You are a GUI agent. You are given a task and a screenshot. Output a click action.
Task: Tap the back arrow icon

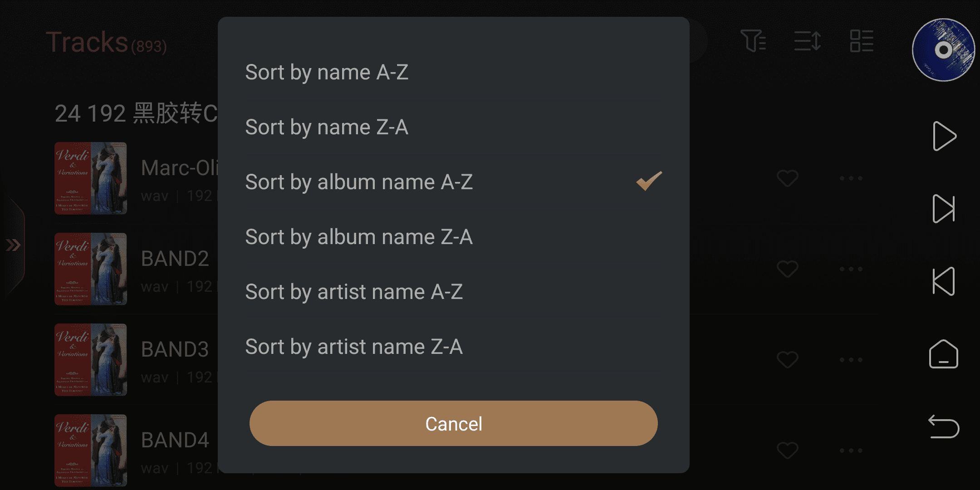click(944, 427)
